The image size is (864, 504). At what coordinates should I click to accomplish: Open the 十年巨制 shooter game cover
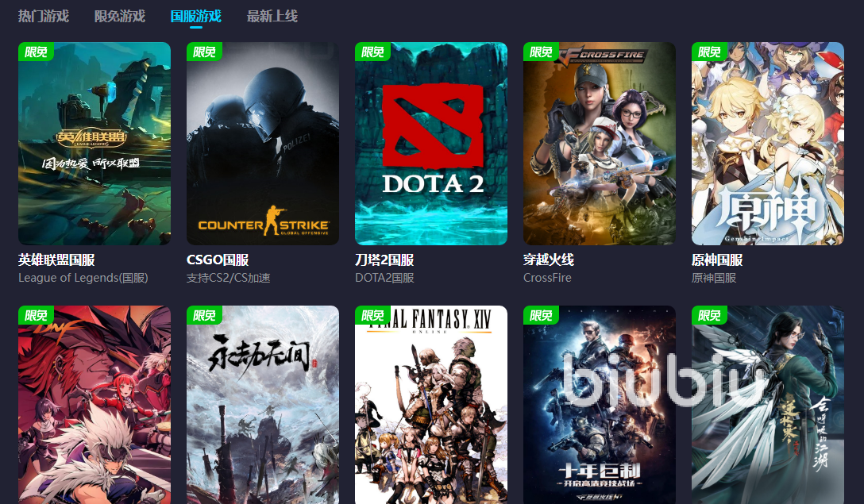click(x=600, y=405)
